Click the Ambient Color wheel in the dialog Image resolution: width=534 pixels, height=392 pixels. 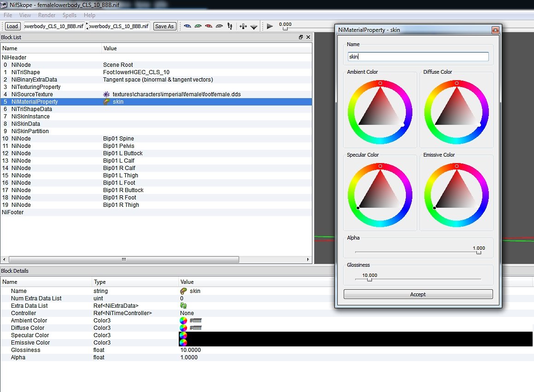tap(380, 112)
